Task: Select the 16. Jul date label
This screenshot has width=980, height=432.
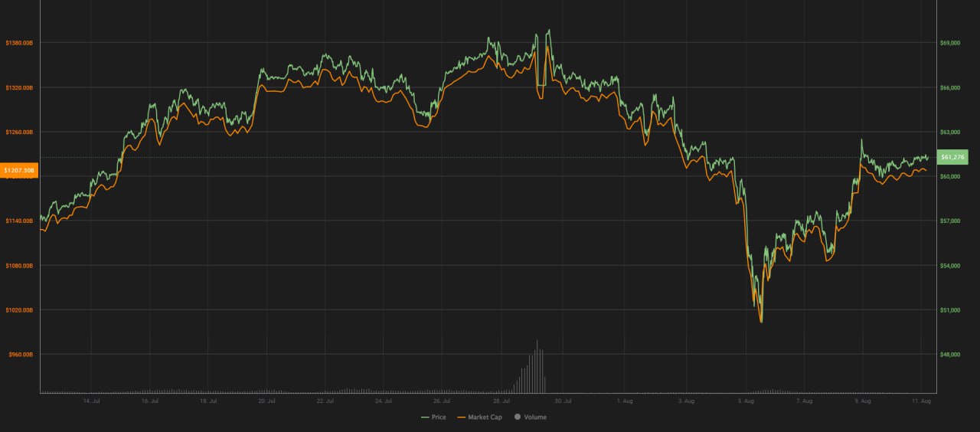Action: pos(151,401)
